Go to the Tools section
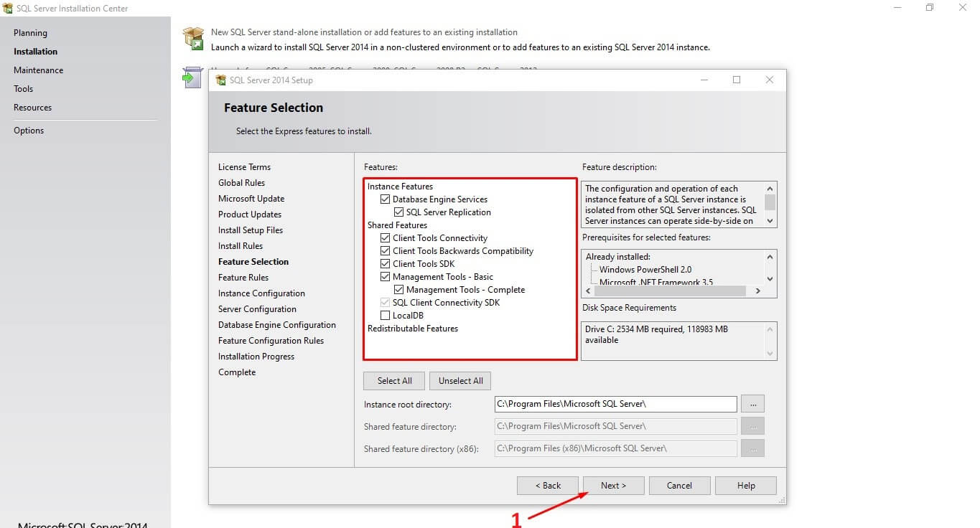This screenshot has height=528, width=980. click(x=23, y=89)
